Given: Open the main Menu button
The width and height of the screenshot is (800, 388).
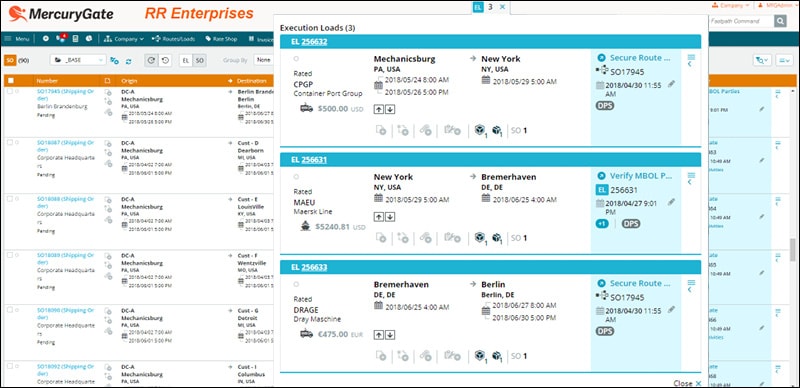Looking at the screenshot, I should tap(17, 38).
